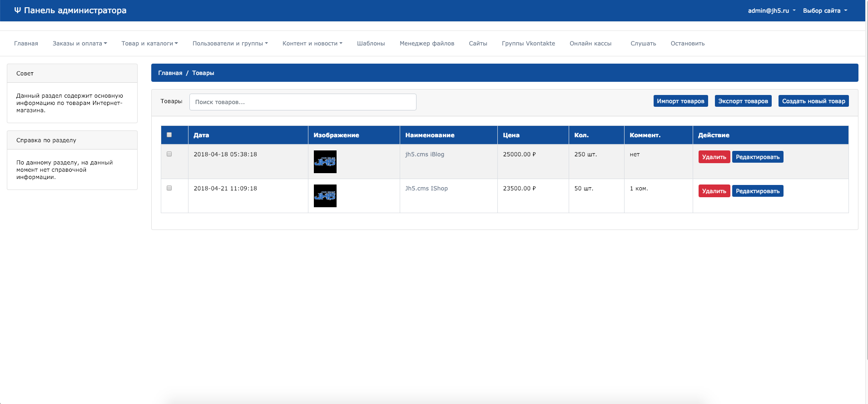The image size is (868, 404).
Task: Click the Главная breadcrumb link
Action: 170,73
